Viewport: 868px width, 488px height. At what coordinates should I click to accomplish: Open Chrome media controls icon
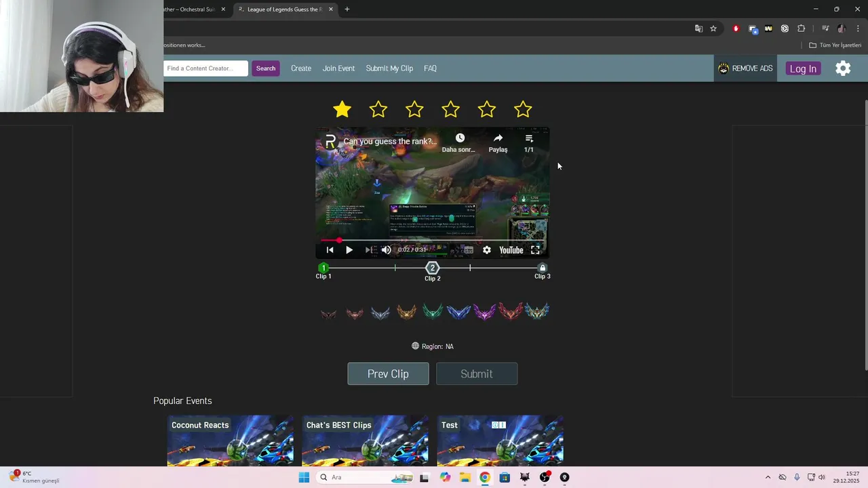coord(825,28)
